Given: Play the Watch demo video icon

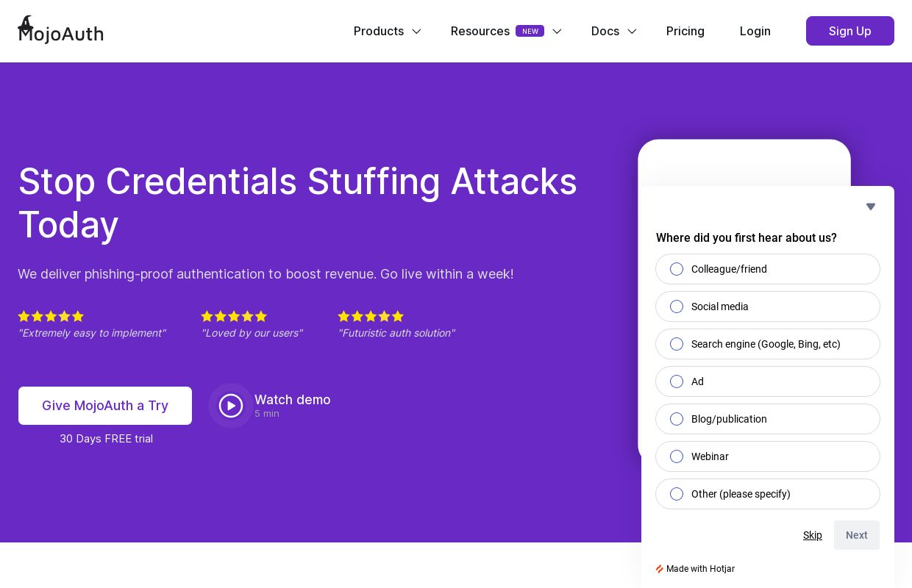Looking at the screenshot, I should pyautogui.click(x=231, y=406).
